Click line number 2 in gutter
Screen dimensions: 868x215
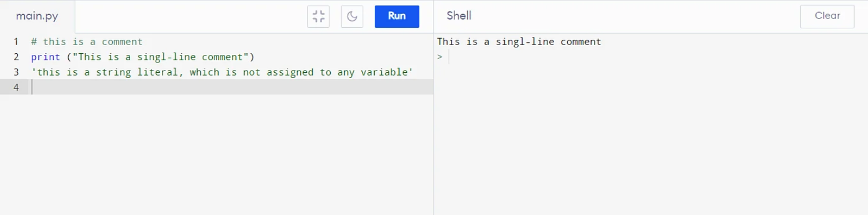point(16,57)
